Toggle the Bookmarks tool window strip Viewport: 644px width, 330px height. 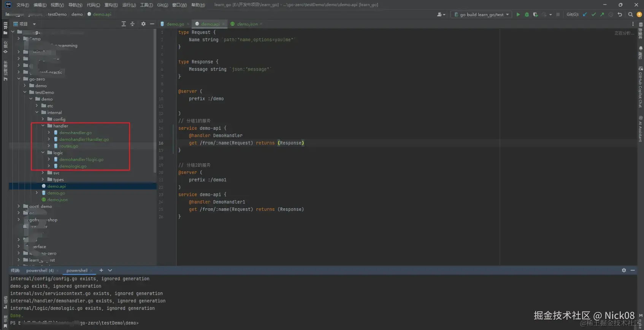(5, 322)
